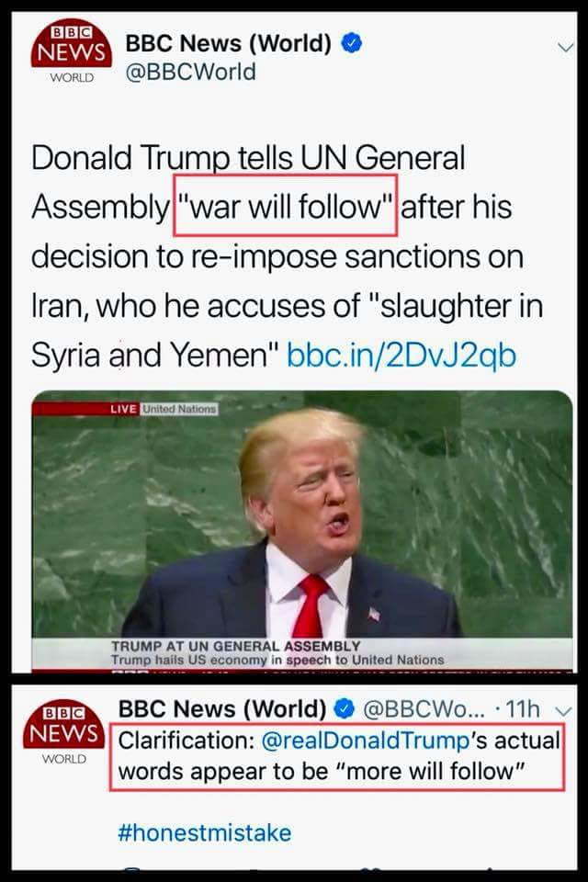Click the "slaughter in Syria and Yemen" tweet text
Screen dimensions: 588x882
pyautogui.click(x=287, y=330)
